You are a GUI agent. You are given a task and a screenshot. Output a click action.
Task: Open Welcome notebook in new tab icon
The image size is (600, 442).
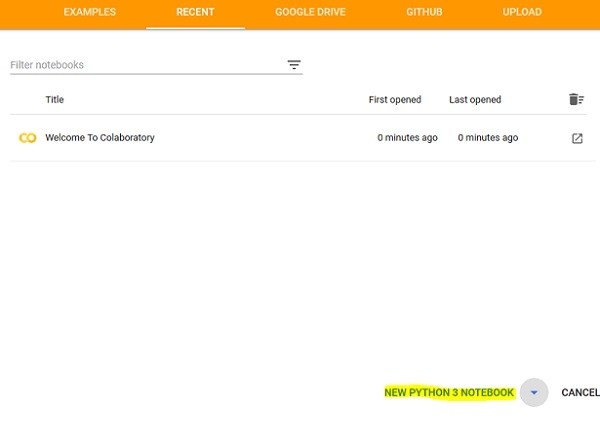click(x=577, y=138)
